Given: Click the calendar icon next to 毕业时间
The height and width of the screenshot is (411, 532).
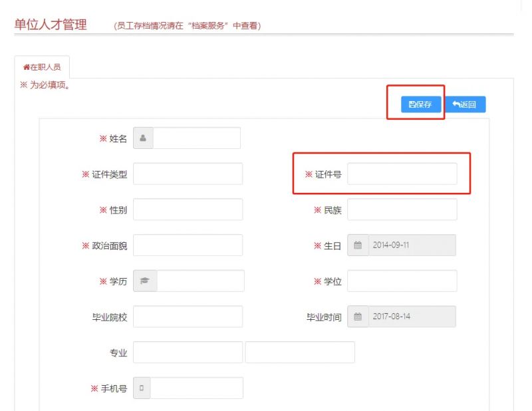Looking at the screenshot, I should click(x=358, y=317).
